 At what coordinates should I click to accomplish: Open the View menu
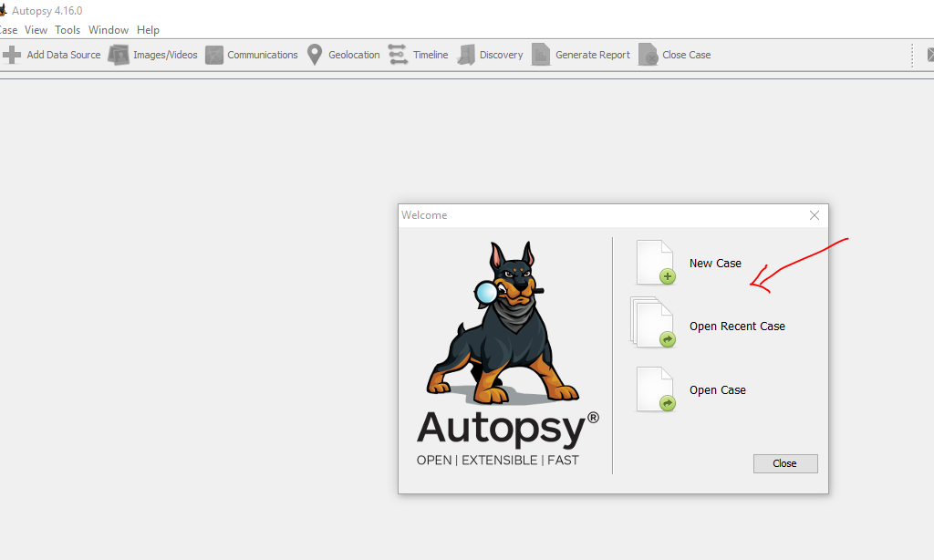pos(36,30)
